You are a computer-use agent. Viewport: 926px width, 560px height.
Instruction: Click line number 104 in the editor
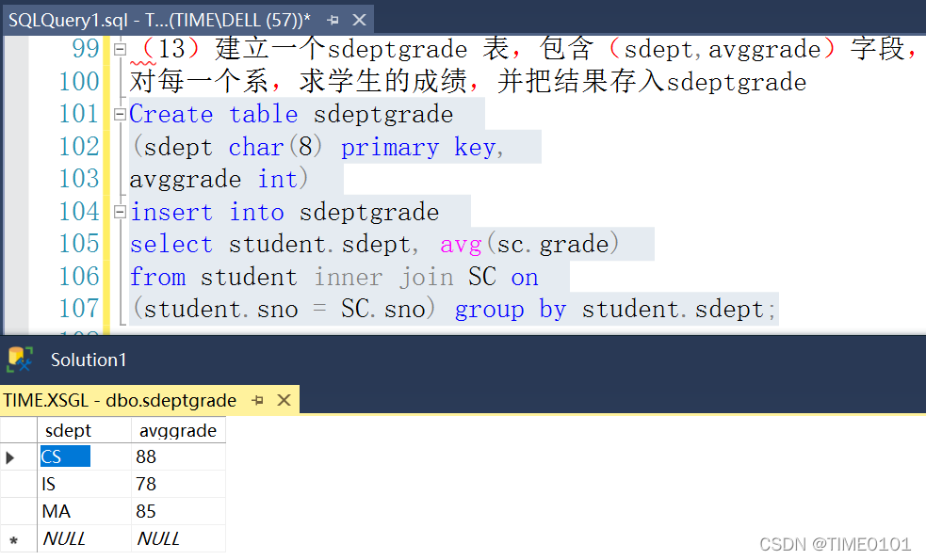point(78,212)
